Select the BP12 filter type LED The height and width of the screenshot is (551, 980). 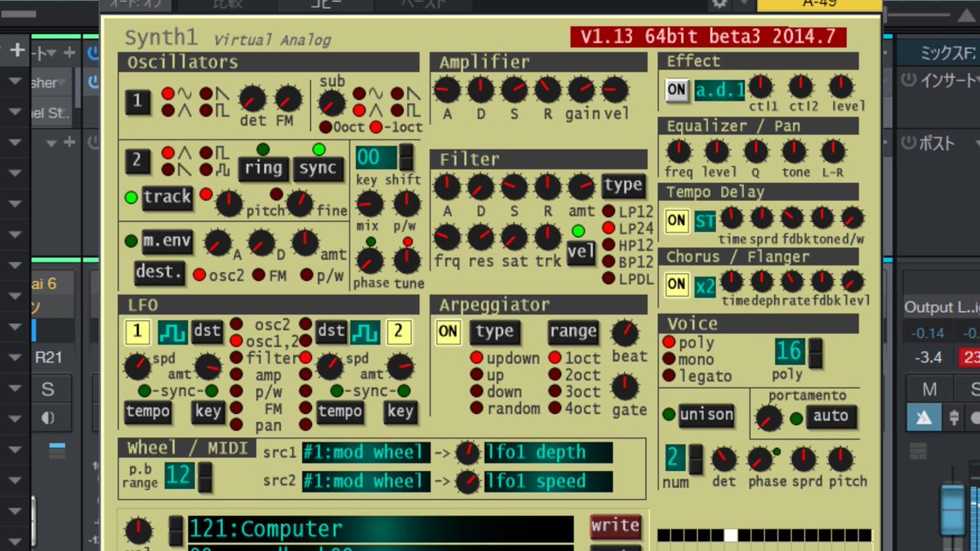coord(608,262)
